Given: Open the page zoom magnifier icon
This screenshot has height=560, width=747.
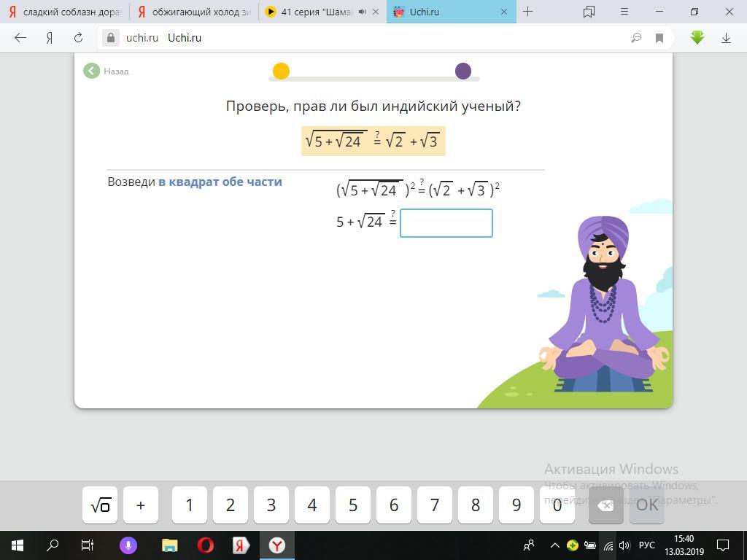Looking at the screenshot, I should [x=636, y=38].
